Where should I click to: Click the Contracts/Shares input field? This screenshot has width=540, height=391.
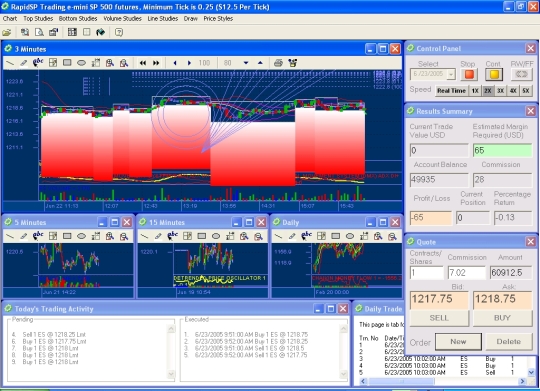(426, 273)
